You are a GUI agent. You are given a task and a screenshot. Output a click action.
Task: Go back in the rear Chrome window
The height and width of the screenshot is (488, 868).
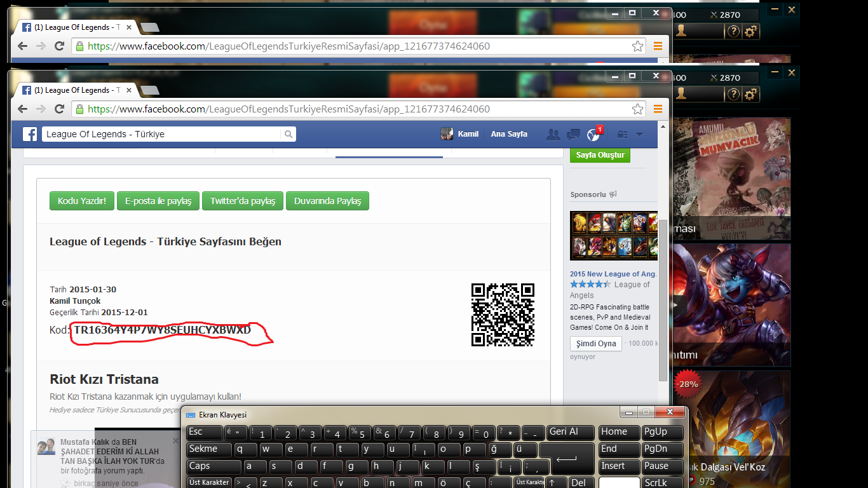click(22, 46)
